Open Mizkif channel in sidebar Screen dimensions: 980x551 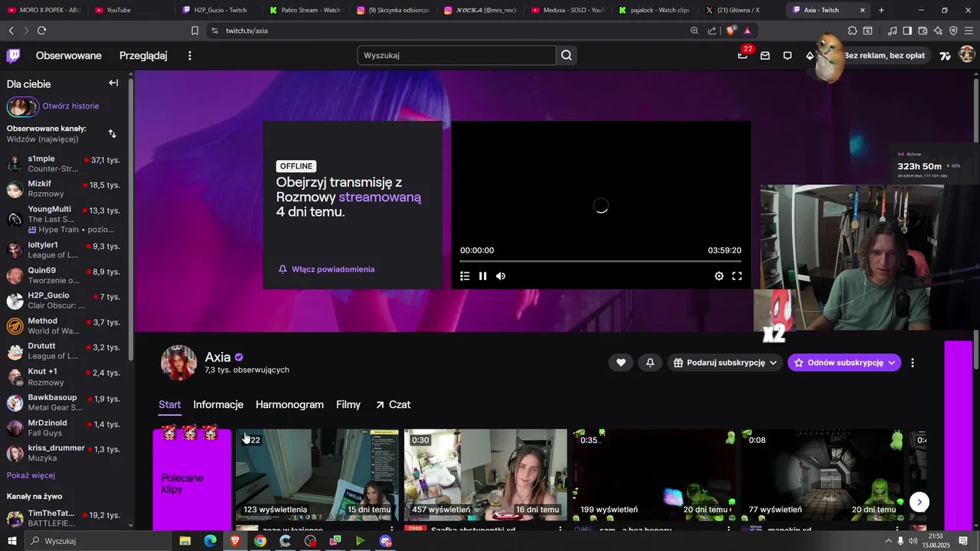(x=64, y=189)
